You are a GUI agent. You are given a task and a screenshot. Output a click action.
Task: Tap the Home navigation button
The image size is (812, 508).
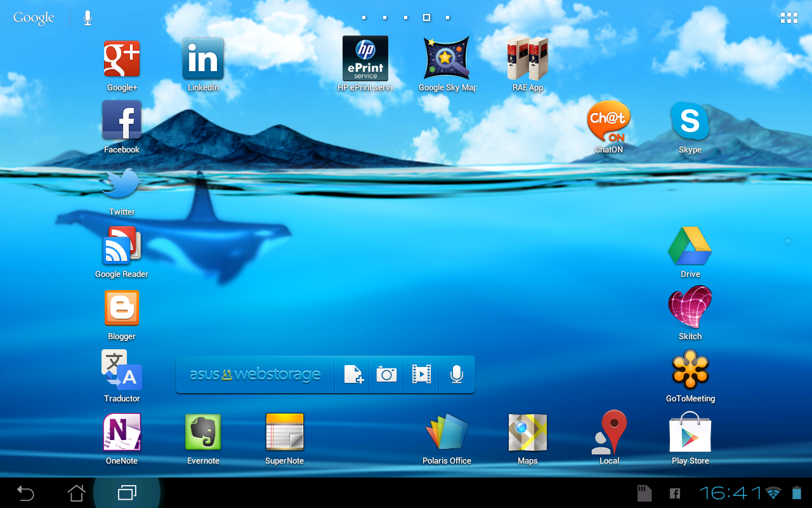(x=76, y=493)
